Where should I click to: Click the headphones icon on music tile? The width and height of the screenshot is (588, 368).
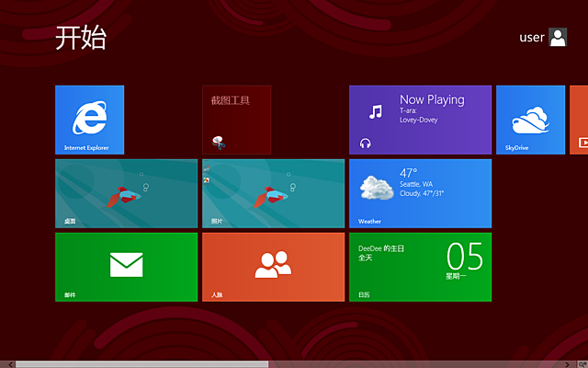tap(366, 144)
